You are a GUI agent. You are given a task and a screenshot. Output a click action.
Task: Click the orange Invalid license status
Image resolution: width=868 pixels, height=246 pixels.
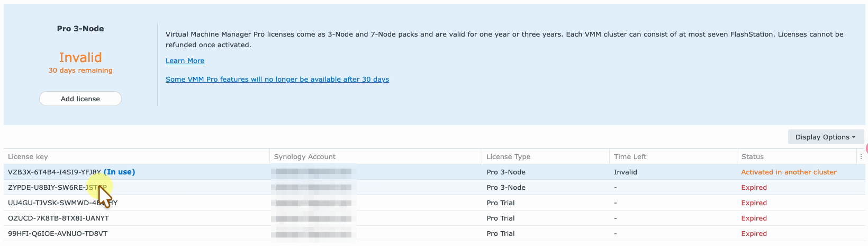point(80,57)
